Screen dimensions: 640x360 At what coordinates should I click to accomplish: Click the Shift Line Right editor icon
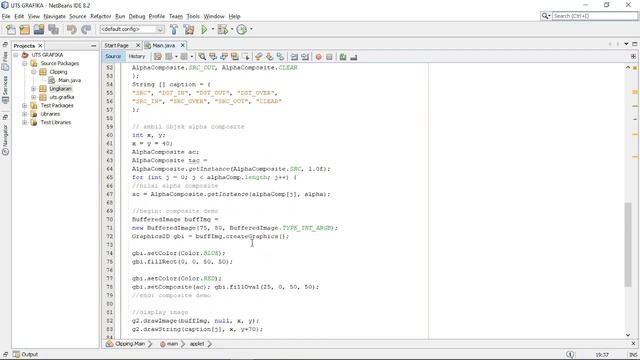[304, 57]
